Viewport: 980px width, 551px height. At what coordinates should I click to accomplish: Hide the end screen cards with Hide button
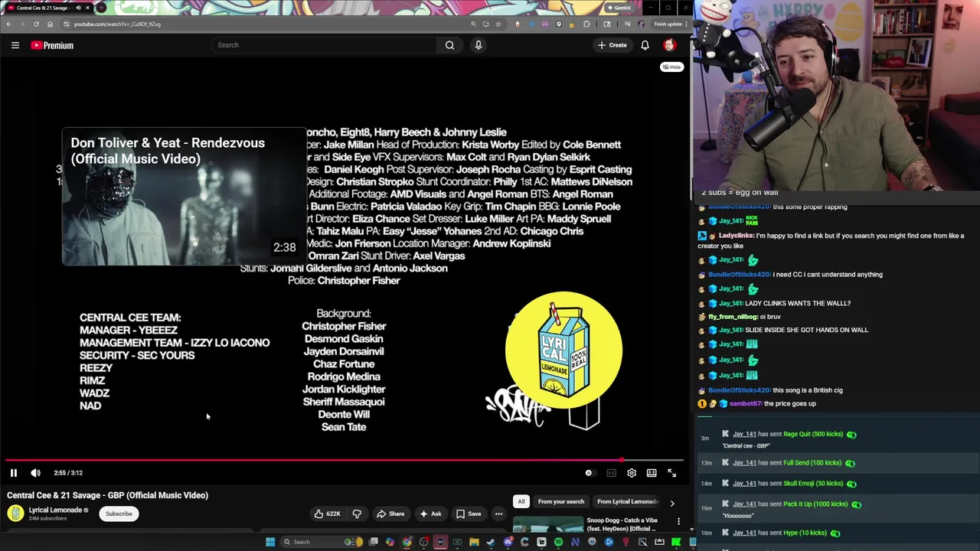point(671,67)
